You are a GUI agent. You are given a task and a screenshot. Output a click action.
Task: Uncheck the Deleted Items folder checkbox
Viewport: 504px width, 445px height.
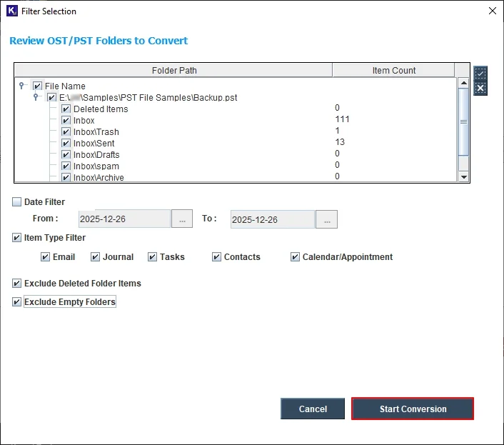(66, 109)
